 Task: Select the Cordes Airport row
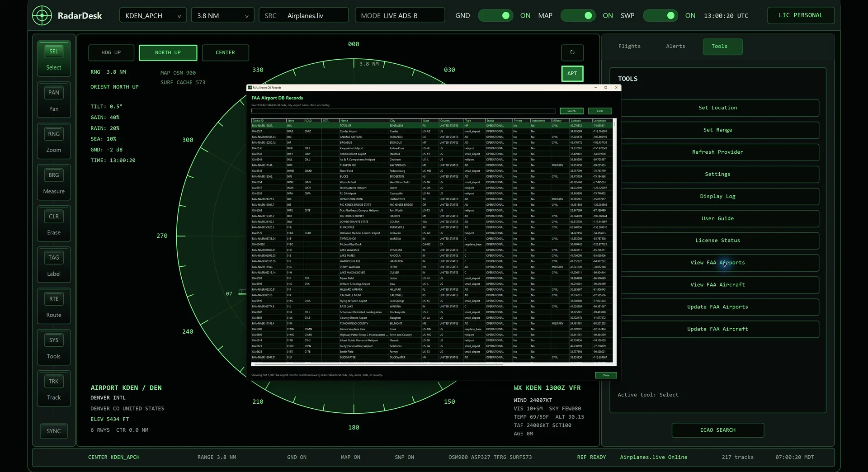(x=432, y=131)
